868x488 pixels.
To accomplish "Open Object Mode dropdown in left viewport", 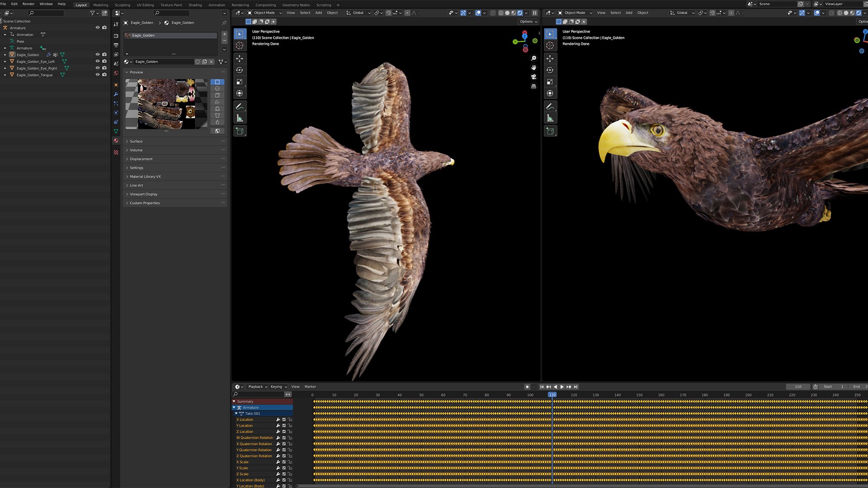I will point(264,13).
